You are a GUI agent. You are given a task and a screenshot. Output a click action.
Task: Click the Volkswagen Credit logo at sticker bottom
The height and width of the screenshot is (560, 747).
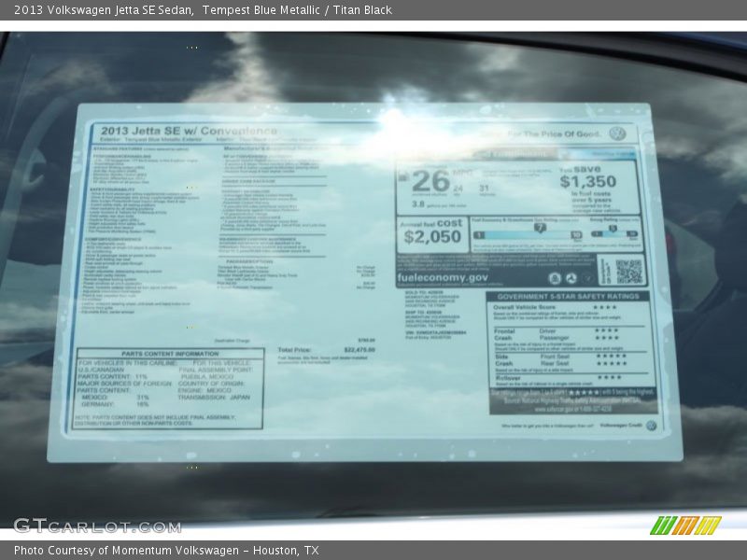pyautogui.click(x=651, y=425)
